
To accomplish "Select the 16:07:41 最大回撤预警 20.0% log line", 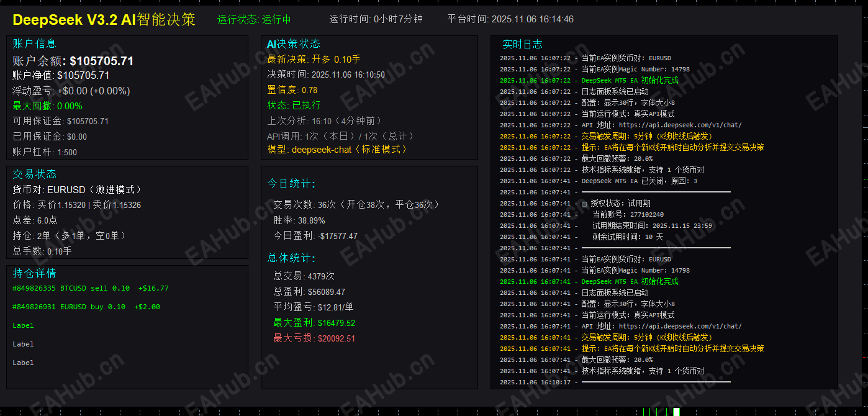I will [576, 360].
